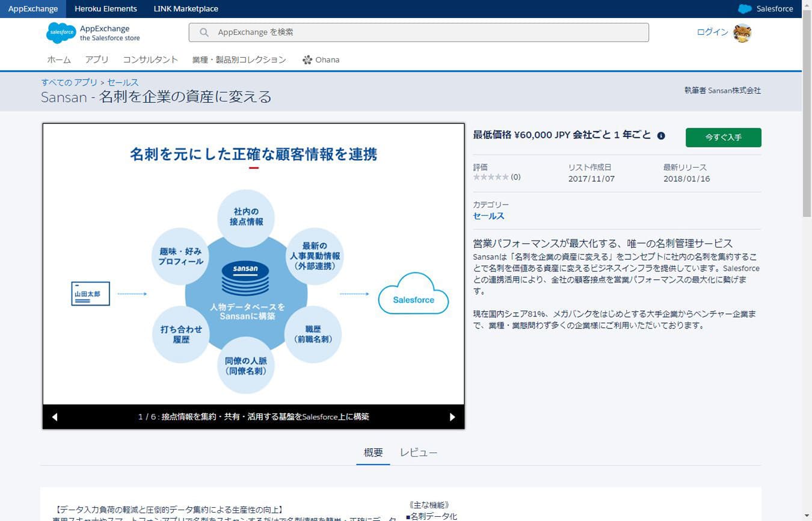812x521 pixels.
Task: Open the AppExchange top bar tab
Action: (x=33, y=9)
